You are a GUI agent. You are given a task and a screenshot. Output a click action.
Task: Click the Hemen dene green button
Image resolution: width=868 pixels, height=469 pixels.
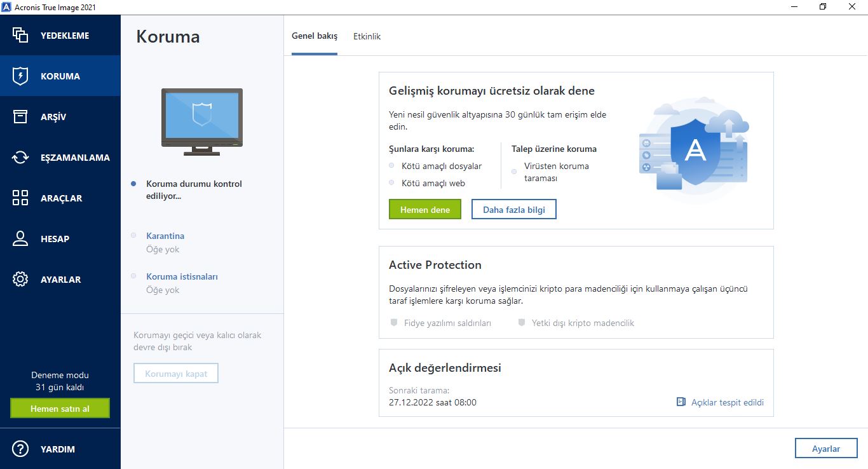pos(425,210)
